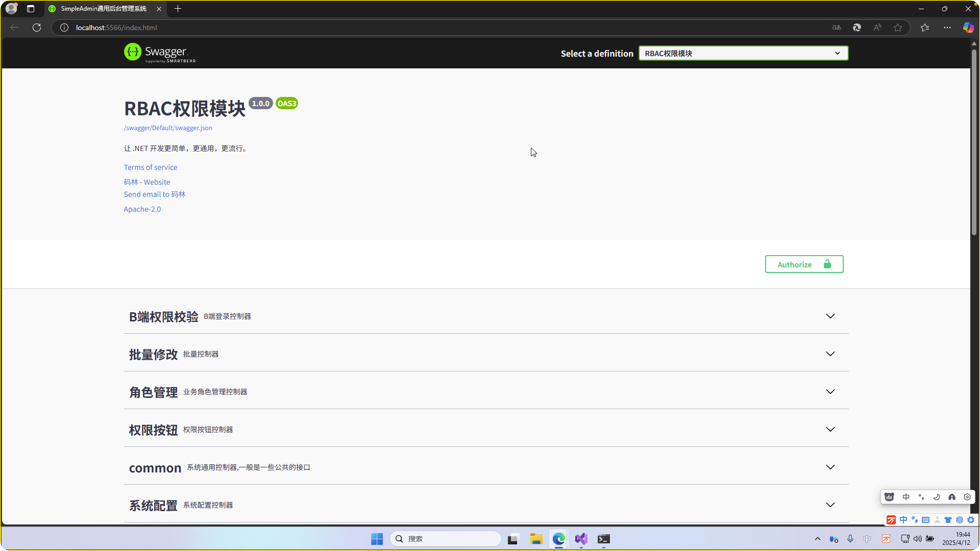The image size is (980, 551).
Task: Add page to favorites star icon
Action: coord(898,28)
